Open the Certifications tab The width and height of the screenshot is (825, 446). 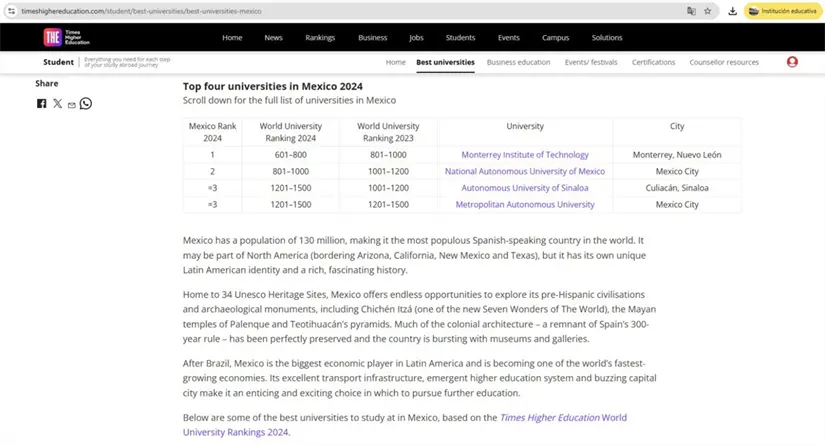[653, 62]
